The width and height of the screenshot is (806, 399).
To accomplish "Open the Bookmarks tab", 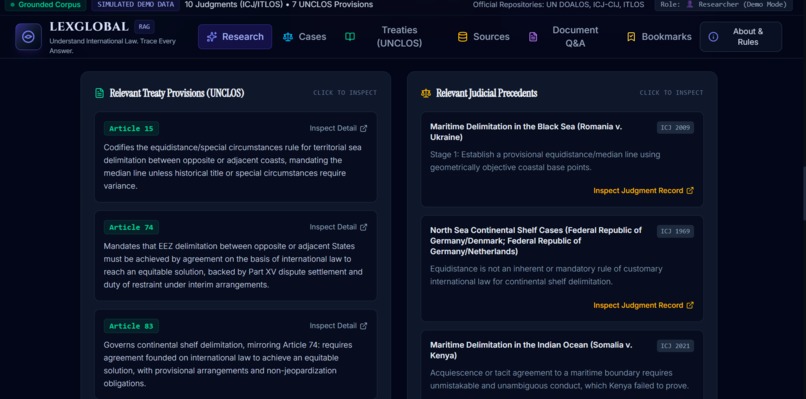I will (660, 37).
